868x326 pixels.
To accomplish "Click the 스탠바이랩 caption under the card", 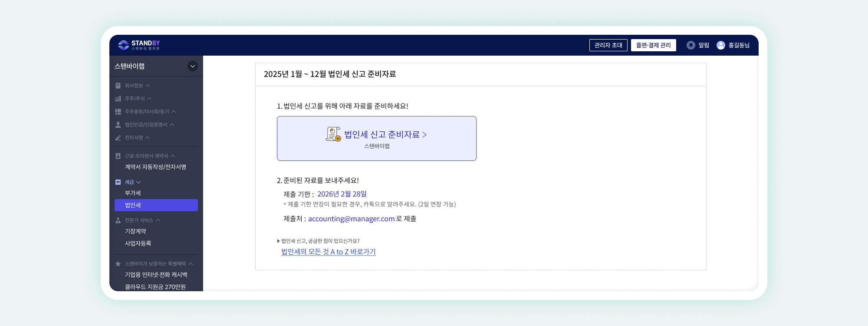I will click(x=377, y=146).
